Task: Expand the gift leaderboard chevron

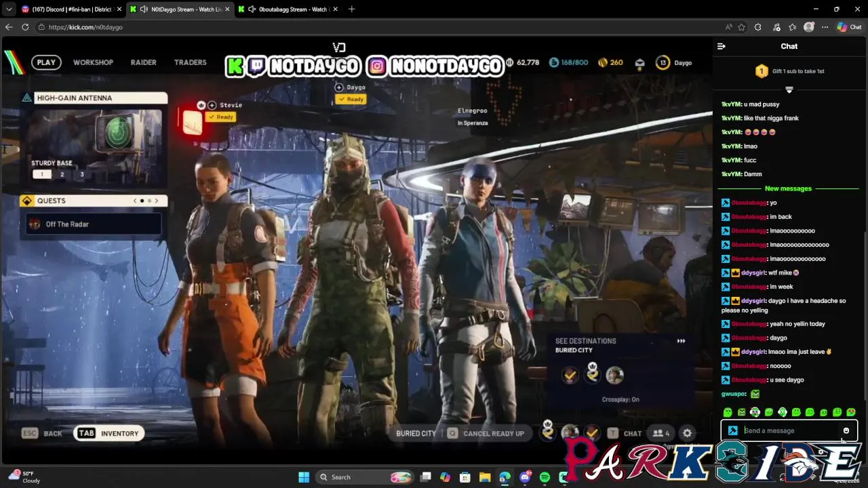Action: tap(789, 89)
